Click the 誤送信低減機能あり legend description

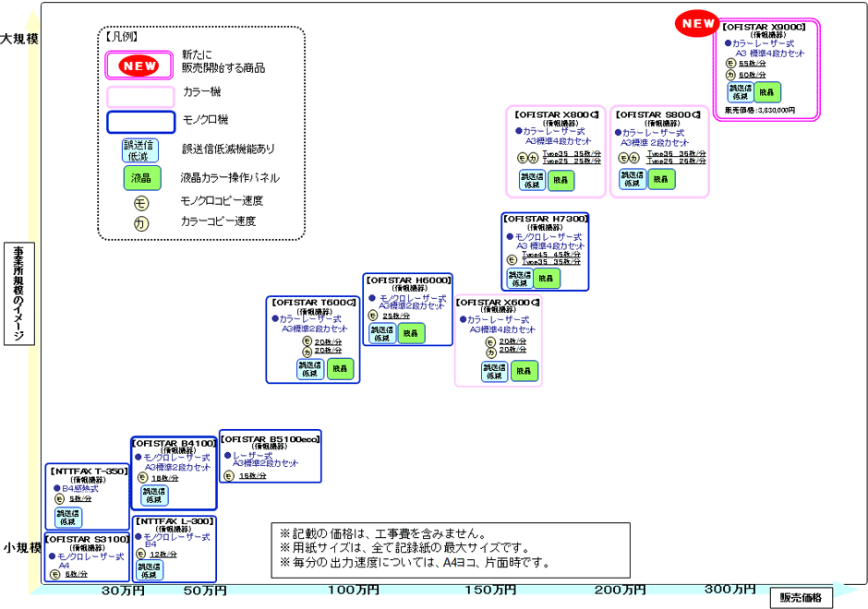click(x=228, y=149)
